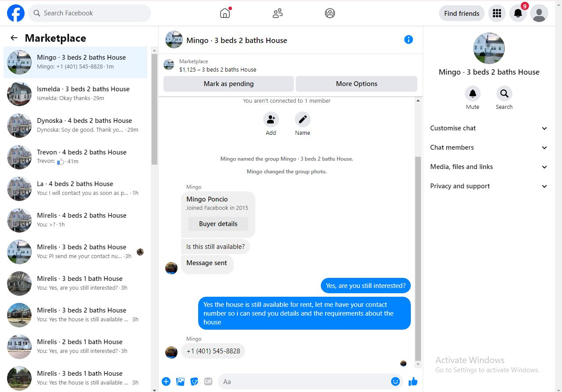Open the Friends icon in top bar
The width and height of the screenshot is (562, 392).
tap(278, 13)
